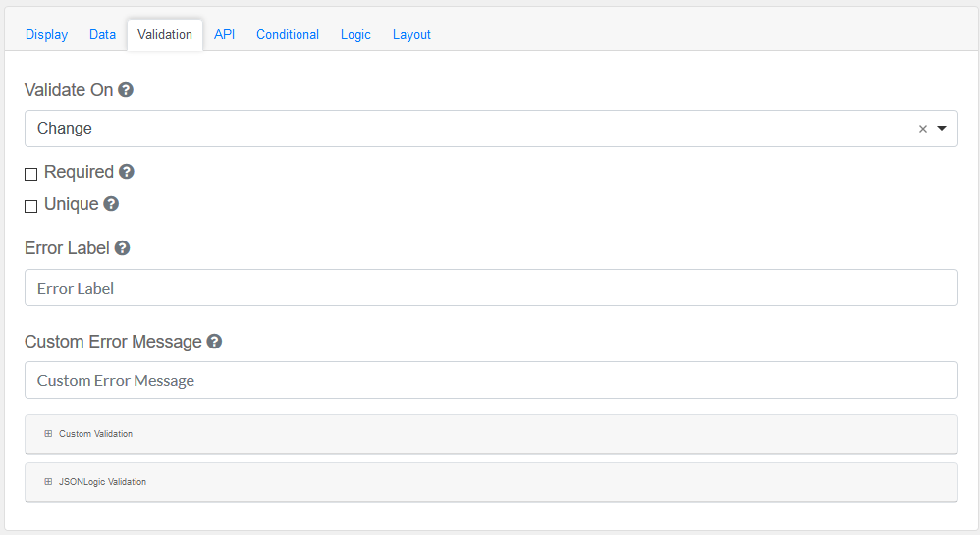This screenshot has height=535, width=980.
Task: Tick the Unique checkbox
Action: pos(31,206)
